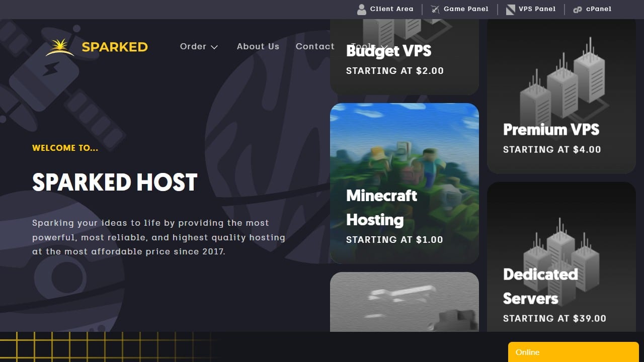The height and width of the screenshot is (362, 644).
Task: Click the VPS Panel icon
Action: (510, 9)
